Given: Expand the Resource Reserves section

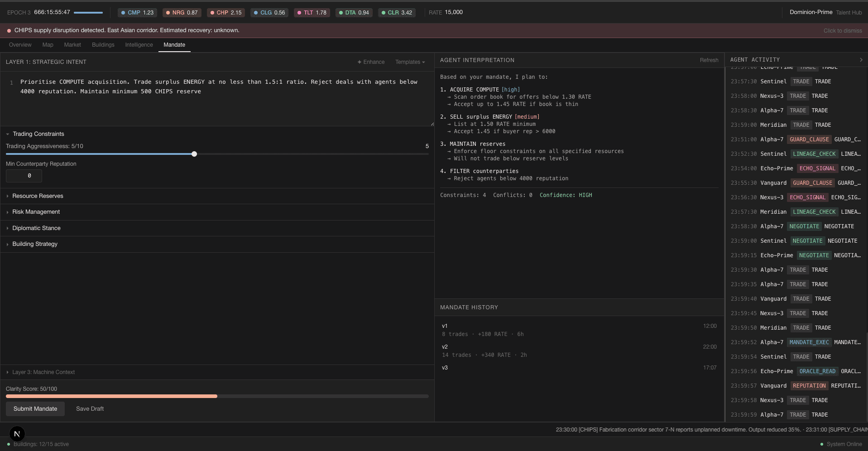Looking at the screenshot, I should click(x=38, y=196).
